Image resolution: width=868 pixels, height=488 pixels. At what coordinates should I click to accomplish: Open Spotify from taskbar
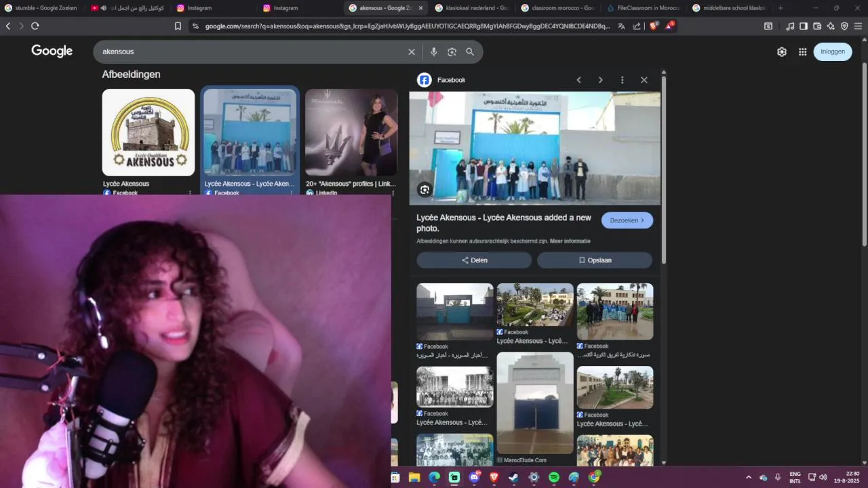[553, 477]
